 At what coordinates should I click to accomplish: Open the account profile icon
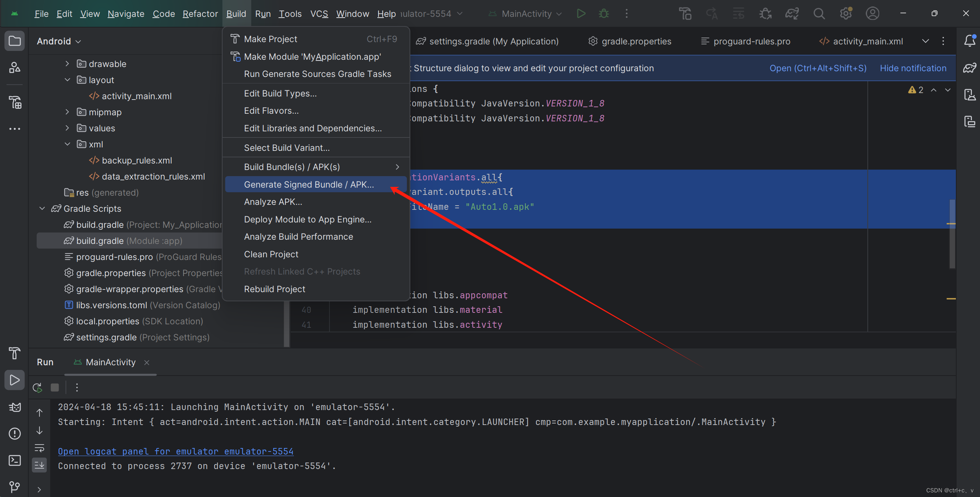872,14
